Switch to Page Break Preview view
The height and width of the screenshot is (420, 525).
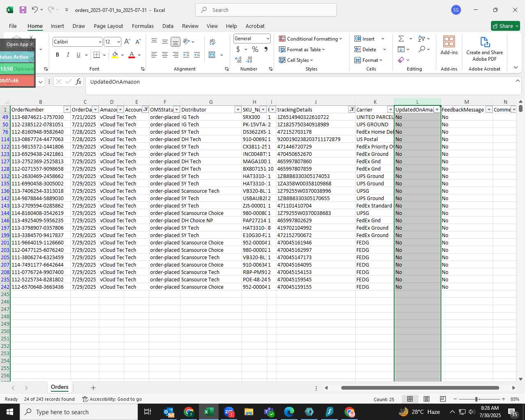pos(443,399)
